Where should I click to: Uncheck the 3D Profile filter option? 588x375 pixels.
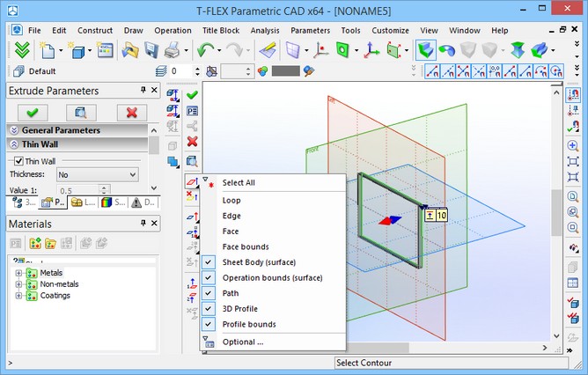[x=208, y=309]
